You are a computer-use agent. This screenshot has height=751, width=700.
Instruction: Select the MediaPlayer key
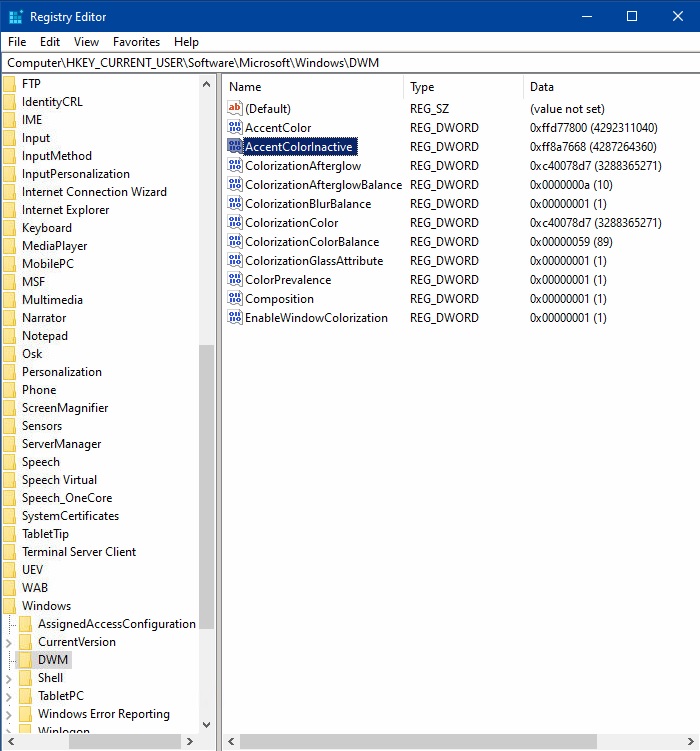55,246
